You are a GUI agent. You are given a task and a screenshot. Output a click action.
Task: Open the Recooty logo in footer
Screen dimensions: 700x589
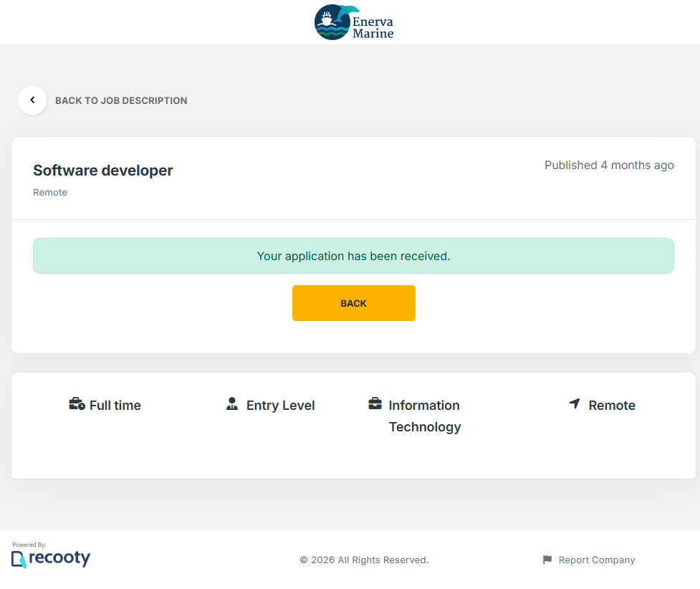(51, 558)
